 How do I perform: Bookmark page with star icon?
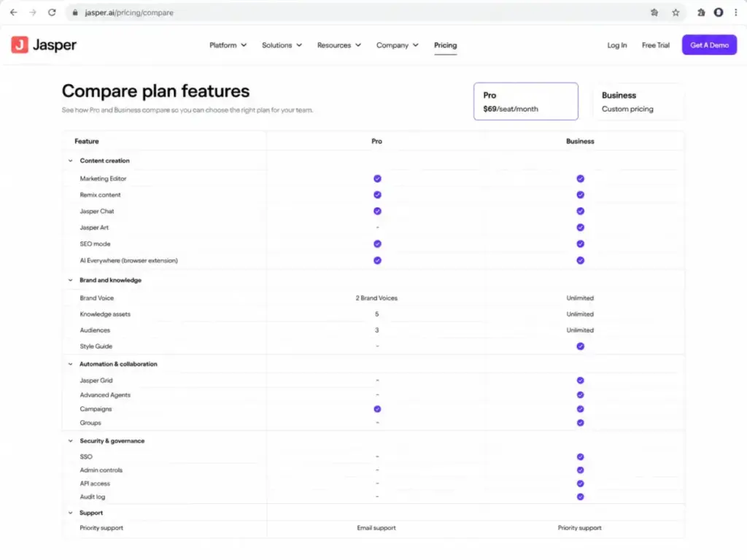point(676,13)
